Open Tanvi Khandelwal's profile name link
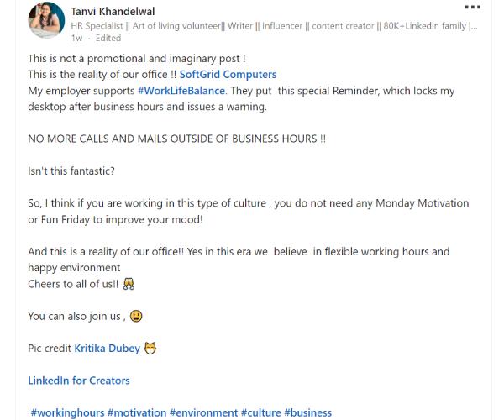The image size is (504, 420). click(113, 12)
